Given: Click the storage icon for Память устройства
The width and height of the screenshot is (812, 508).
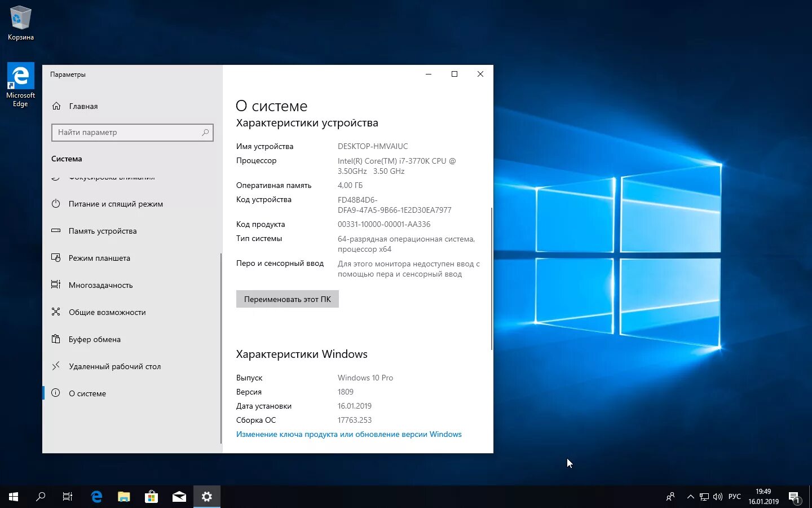Looking at the screenshot, I should (x=56, y=231).
